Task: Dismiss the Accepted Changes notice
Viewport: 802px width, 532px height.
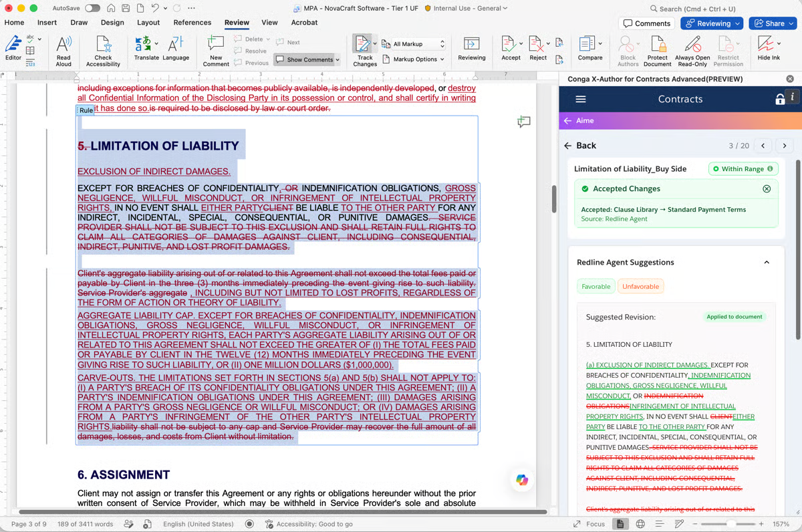Action: (767, 188)
